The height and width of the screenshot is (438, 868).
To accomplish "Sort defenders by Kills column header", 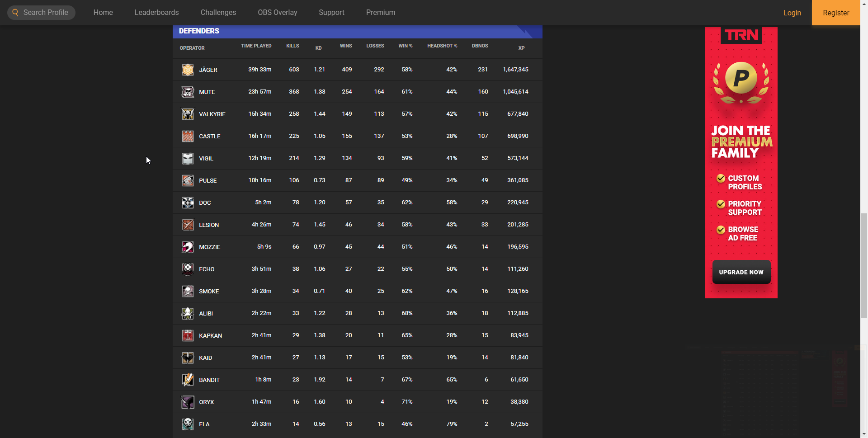I will click(292, 46).
